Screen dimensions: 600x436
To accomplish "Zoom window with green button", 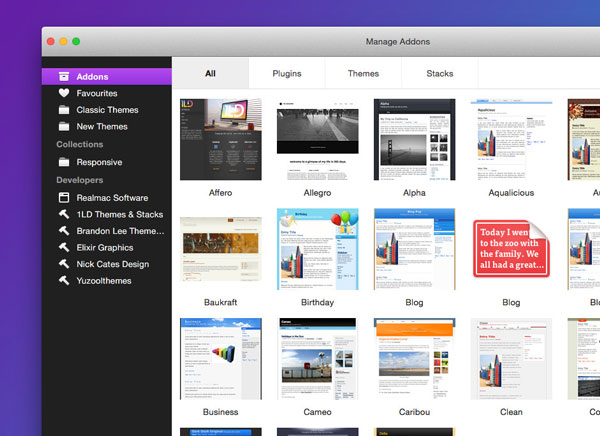I will (76, 41).
